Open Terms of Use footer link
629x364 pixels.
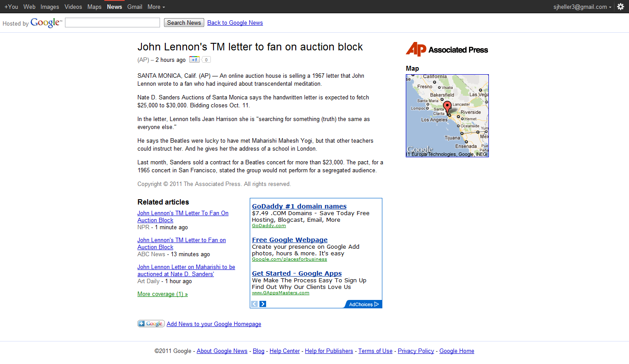tap(375, 351)
